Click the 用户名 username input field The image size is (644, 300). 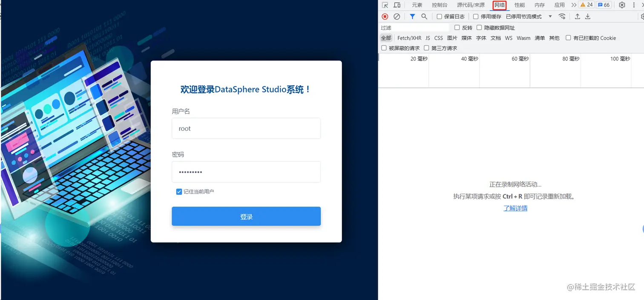coord(246,128)
